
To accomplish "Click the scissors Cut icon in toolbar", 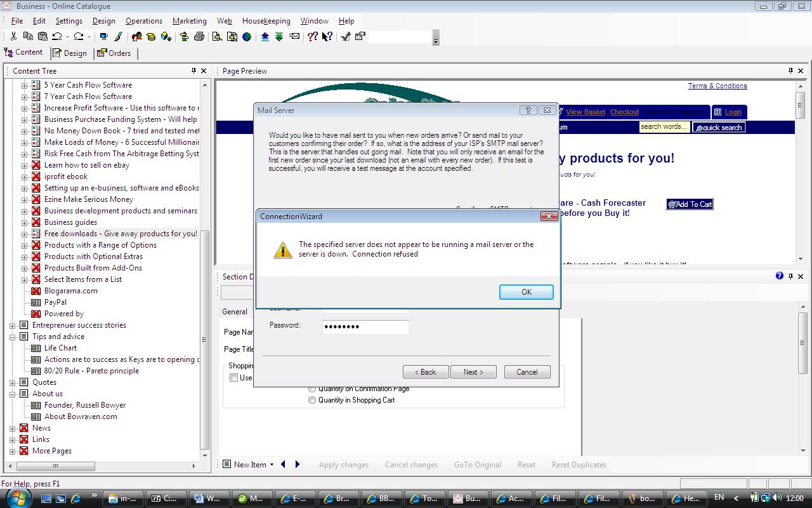I will 13,37.
